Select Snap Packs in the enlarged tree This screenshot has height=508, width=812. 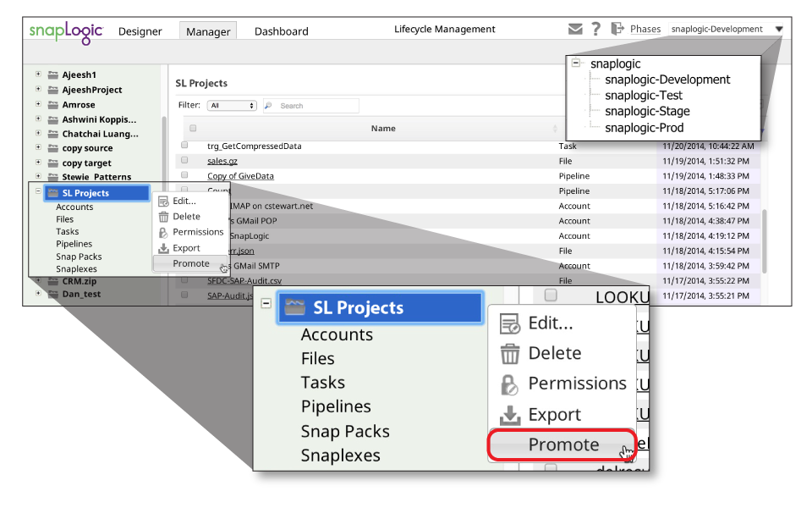[x=345, y=431]
